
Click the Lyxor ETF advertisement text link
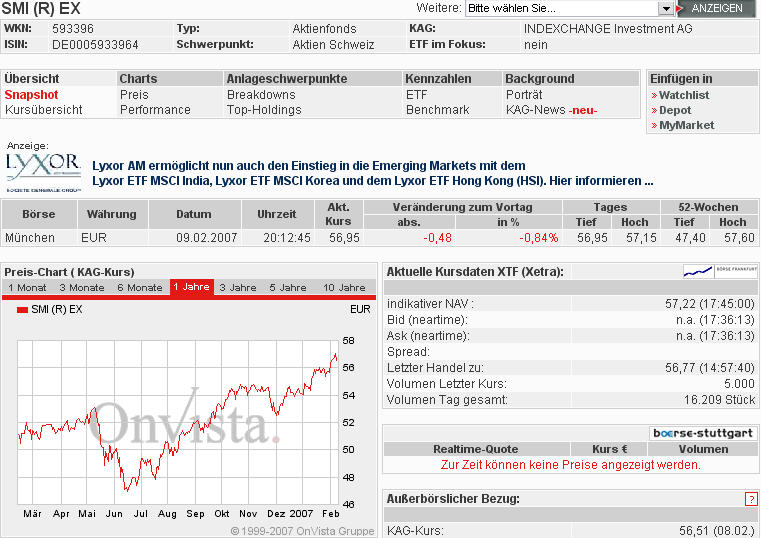pyautogui.click(x=373, y=173)
